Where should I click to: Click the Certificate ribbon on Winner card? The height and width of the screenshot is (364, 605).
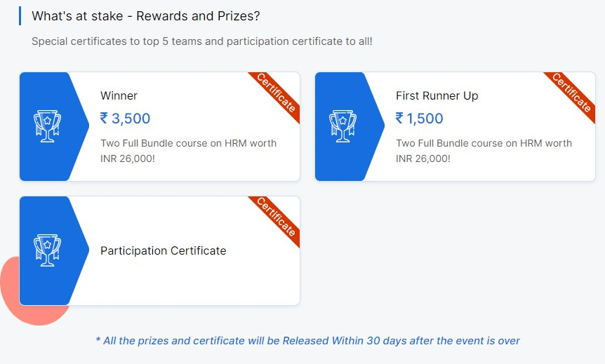pyautogui.click(x=276, y=94)
